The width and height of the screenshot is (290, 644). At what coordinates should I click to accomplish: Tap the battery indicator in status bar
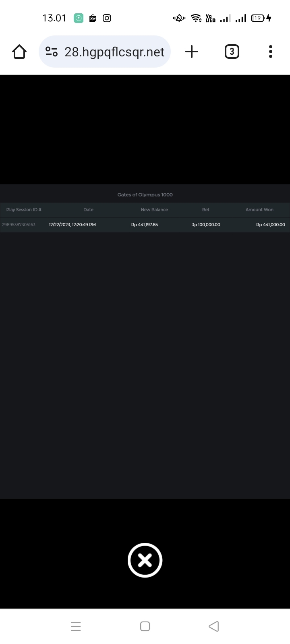coord(258,18)
